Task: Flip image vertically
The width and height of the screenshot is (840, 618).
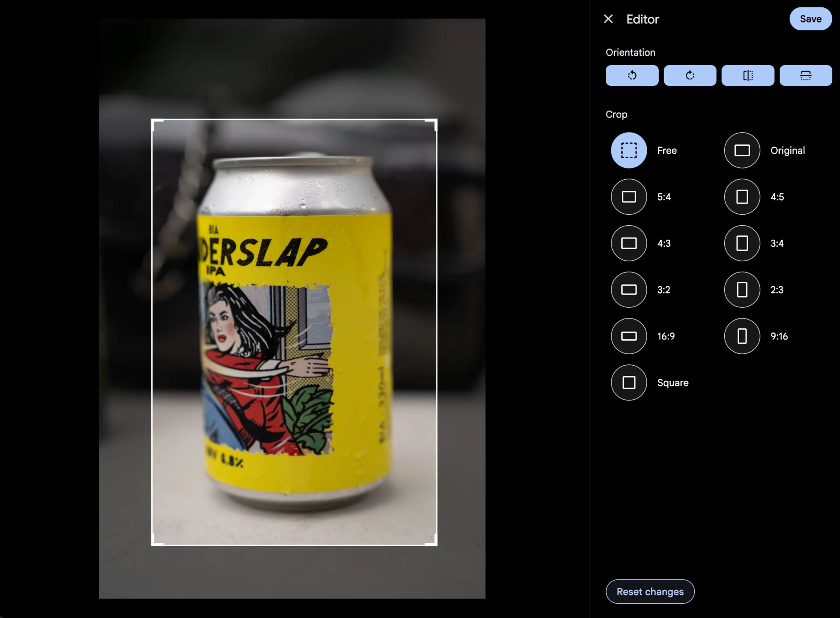Action: coord(805,75)
